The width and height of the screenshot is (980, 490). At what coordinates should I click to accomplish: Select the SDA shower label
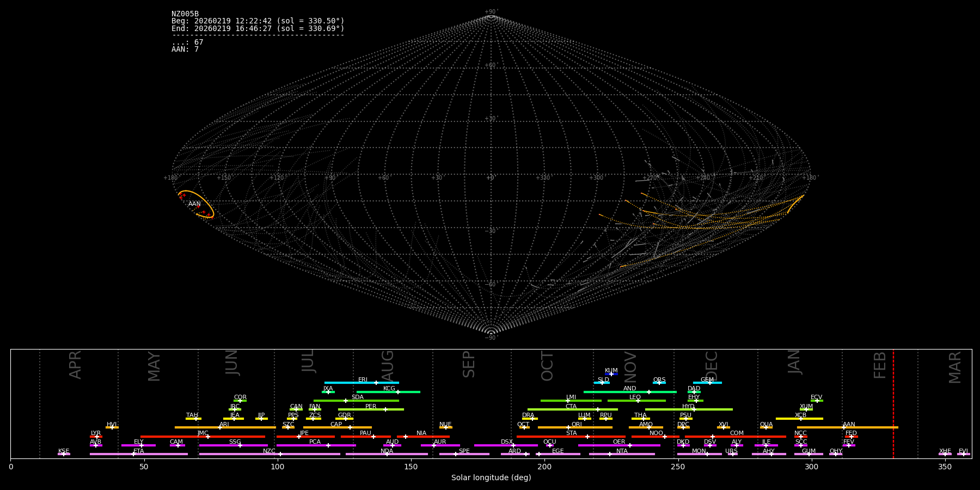(x=357, y=397)
